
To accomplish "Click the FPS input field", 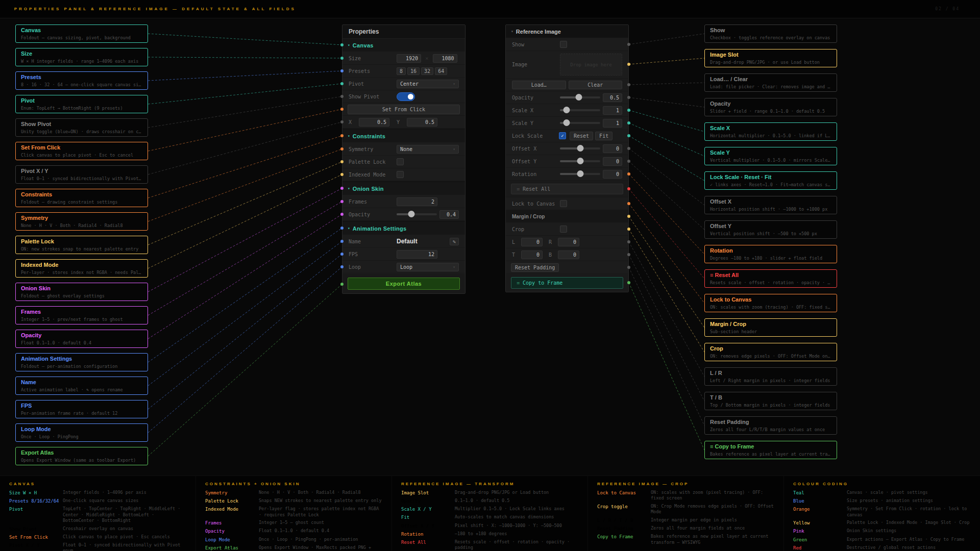I will click(x=416, y=255).
